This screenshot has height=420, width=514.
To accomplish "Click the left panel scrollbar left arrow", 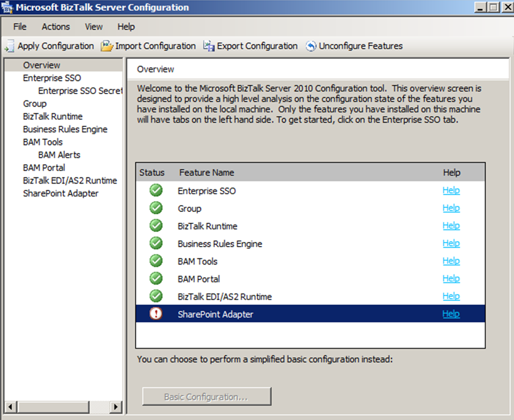I will [10, 406].
